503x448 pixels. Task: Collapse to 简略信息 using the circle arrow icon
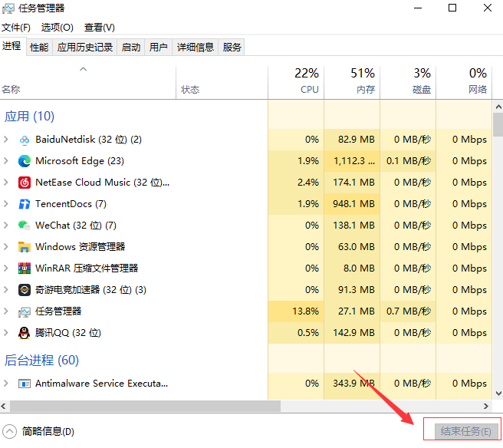[x=9, y=432]
